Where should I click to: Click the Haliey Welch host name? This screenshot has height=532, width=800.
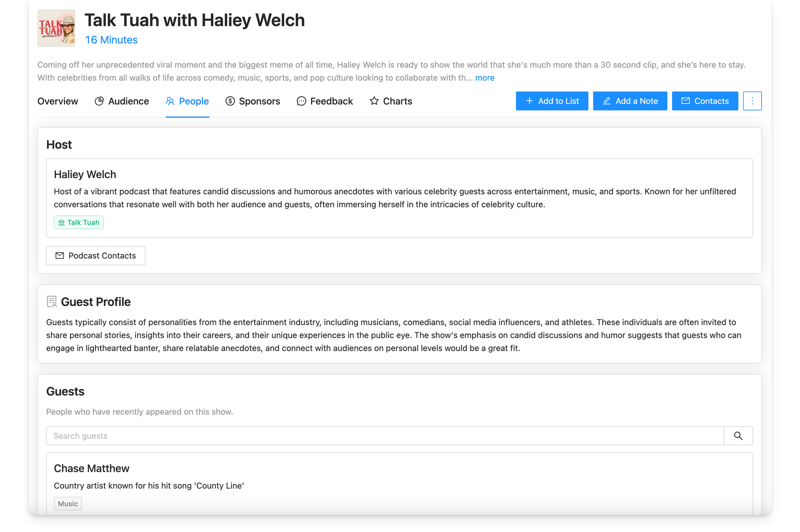pos(85,174)
